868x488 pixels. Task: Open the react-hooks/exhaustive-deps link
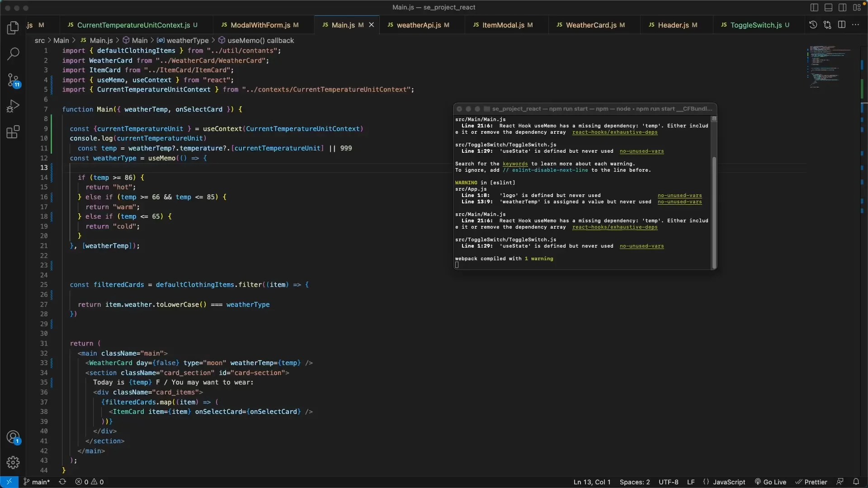click(616, 132)
